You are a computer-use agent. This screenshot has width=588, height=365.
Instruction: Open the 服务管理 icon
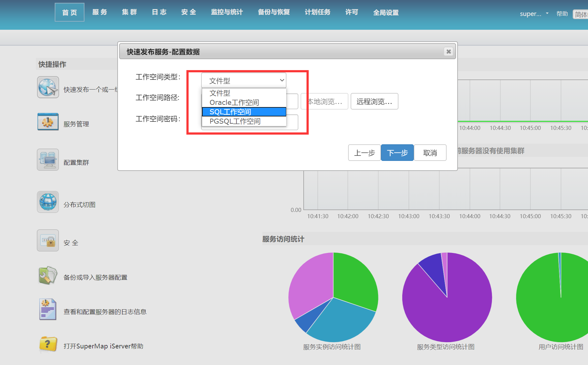coord(48,122)
